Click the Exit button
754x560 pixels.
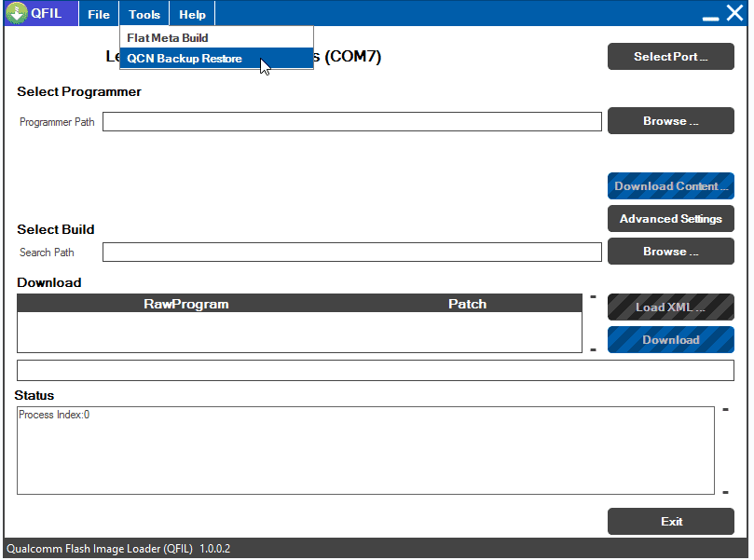click(671, 522)
